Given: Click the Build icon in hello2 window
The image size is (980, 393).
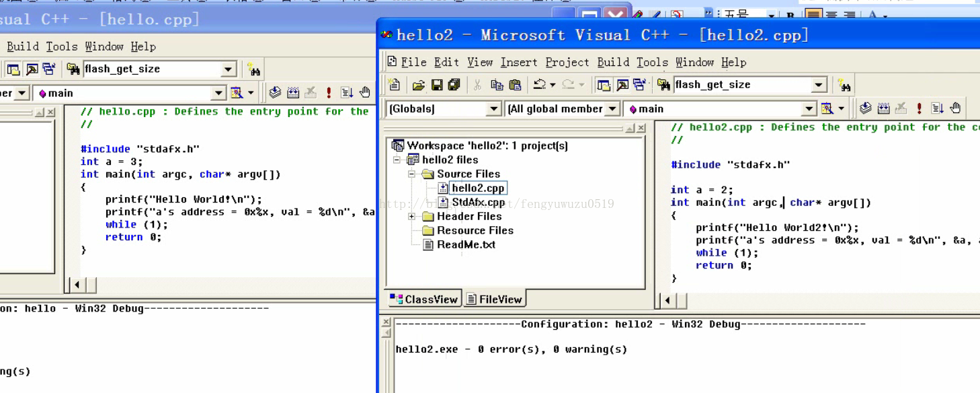Looking at the screenshot, I should [883, 108].
